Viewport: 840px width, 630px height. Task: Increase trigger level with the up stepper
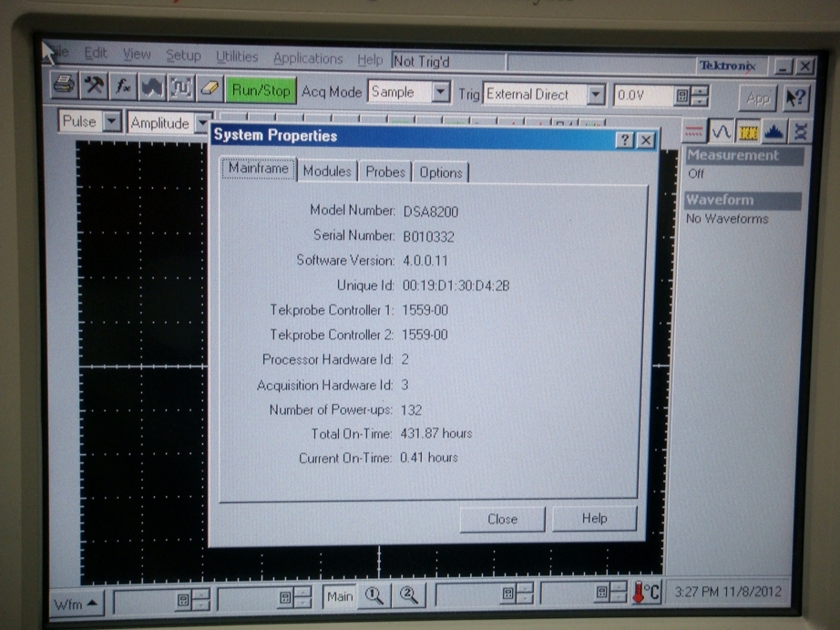click(701, 90)
